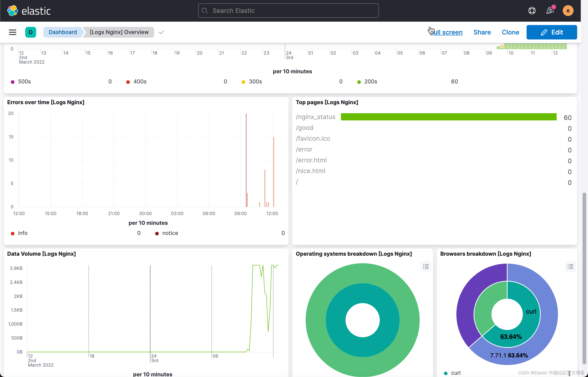Image resolution: width=588 pixels, height=377 pixels.
Task: Toggle legend on Browsers breakdown chart
Action: (570, 266)
